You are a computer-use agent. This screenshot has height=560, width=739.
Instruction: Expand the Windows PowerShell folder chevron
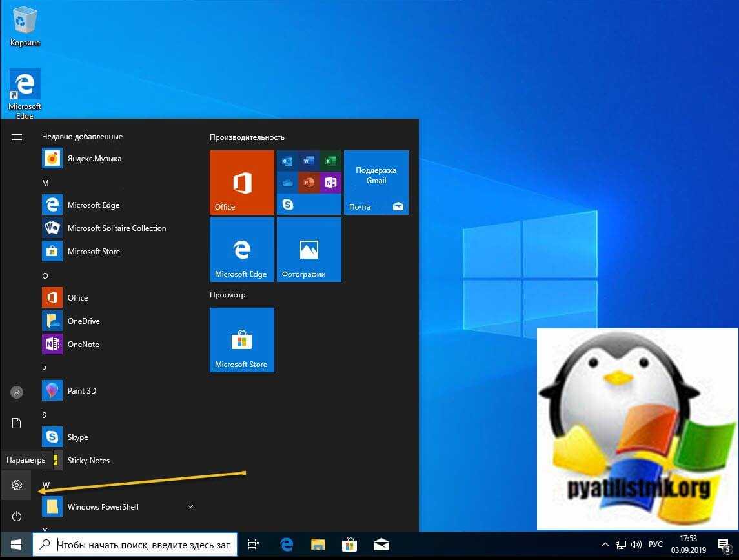[x=190, y=506]
